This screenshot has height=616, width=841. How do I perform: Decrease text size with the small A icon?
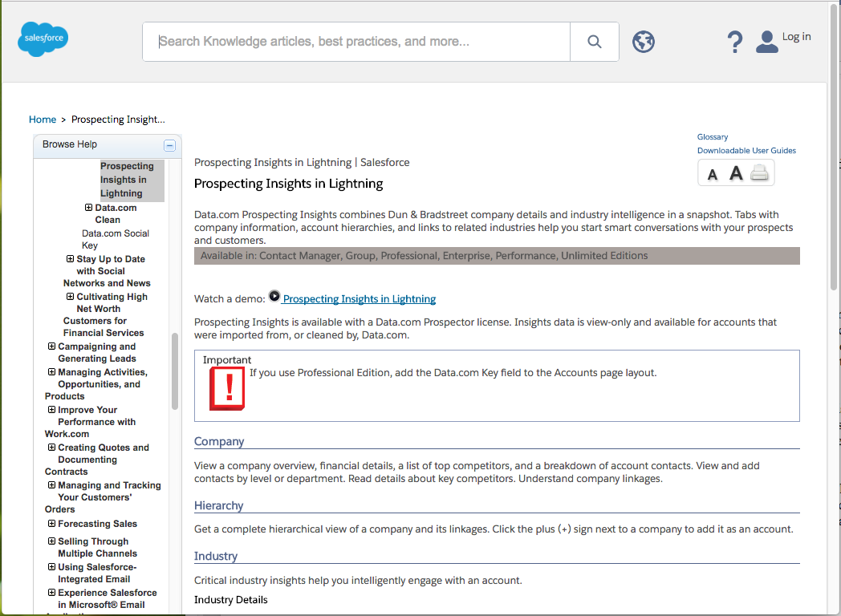(x=713, y=172)
